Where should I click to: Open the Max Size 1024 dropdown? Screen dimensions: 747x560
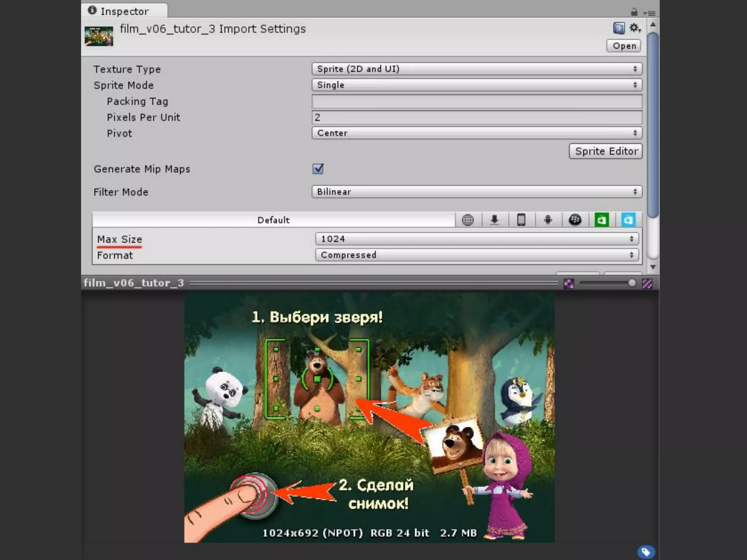pos(476,239)
